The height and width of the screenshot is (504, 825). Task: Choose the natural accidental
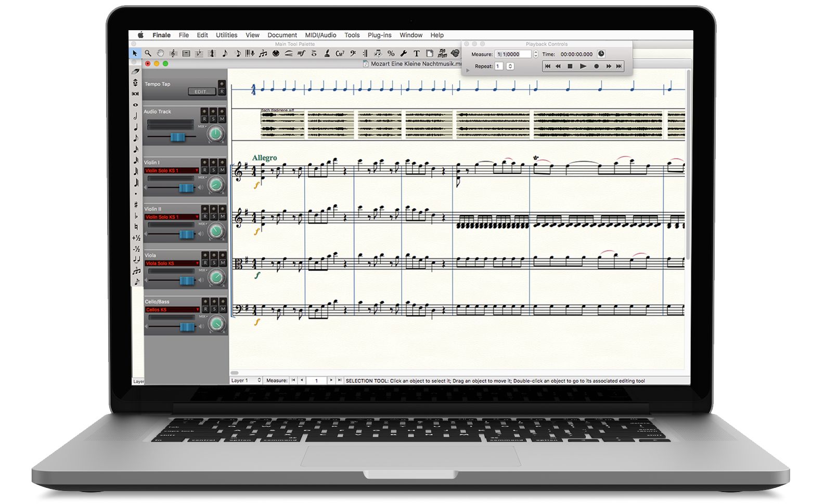pos(136,227)
